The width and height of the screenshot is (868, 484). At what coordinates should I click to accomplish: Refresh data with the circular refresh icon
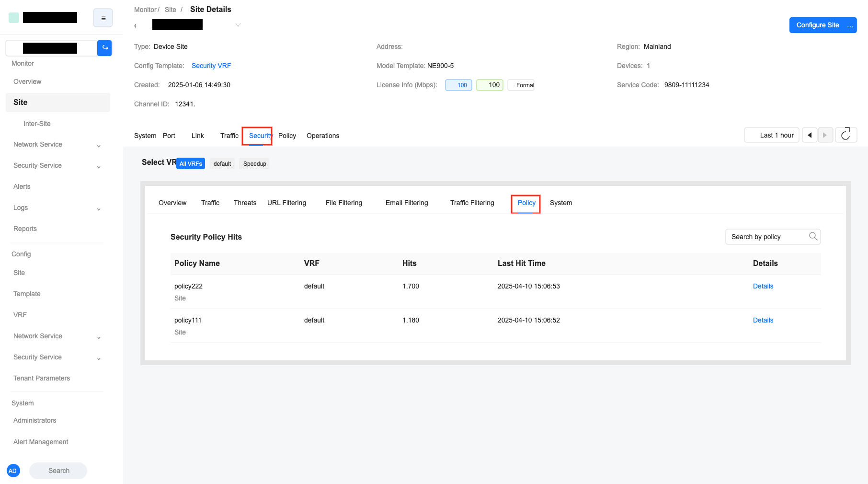pos(846,135)
